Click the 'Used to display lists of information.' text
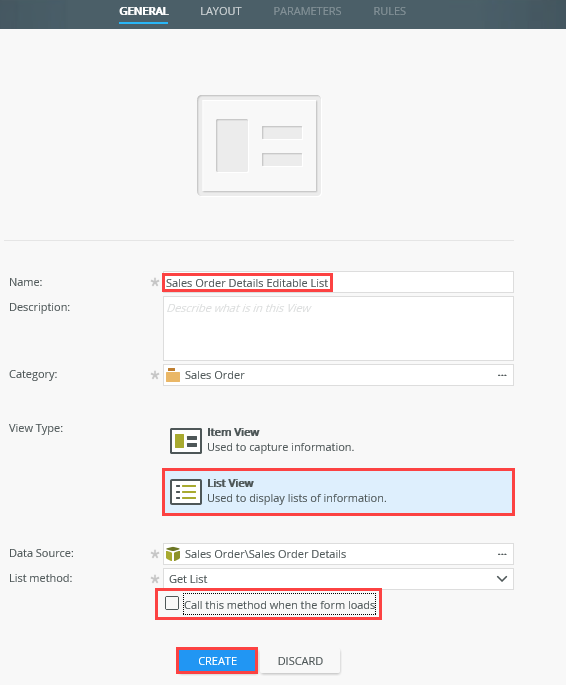The height and width of the screenshot is (685, 566). tap(297, 498)
